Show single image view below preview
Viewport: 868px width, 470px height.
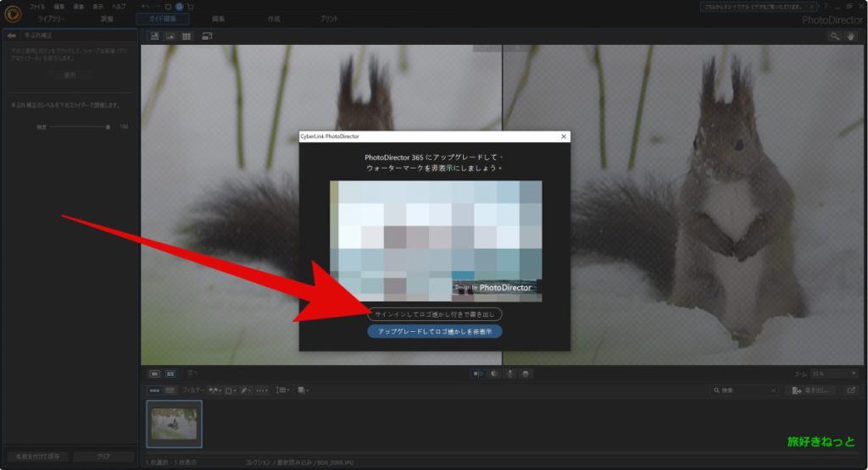click(154, 373)
